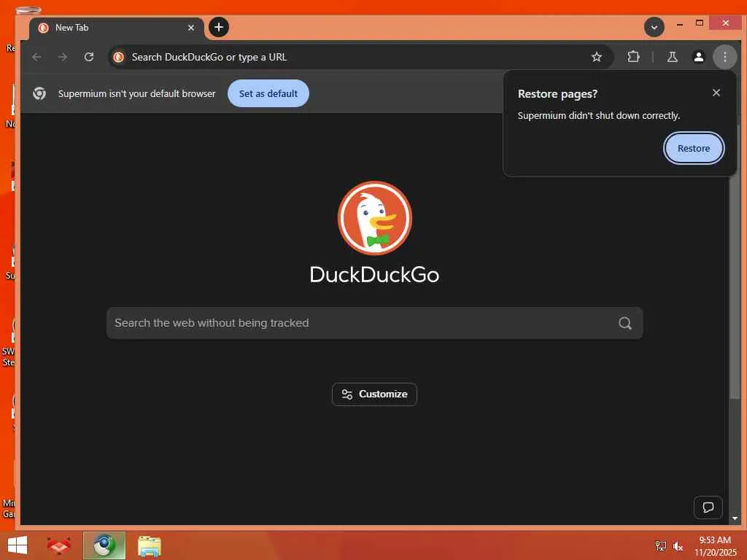Open the experiments flask icon
This screenshot has height=560, width=747.
[672, 57]
